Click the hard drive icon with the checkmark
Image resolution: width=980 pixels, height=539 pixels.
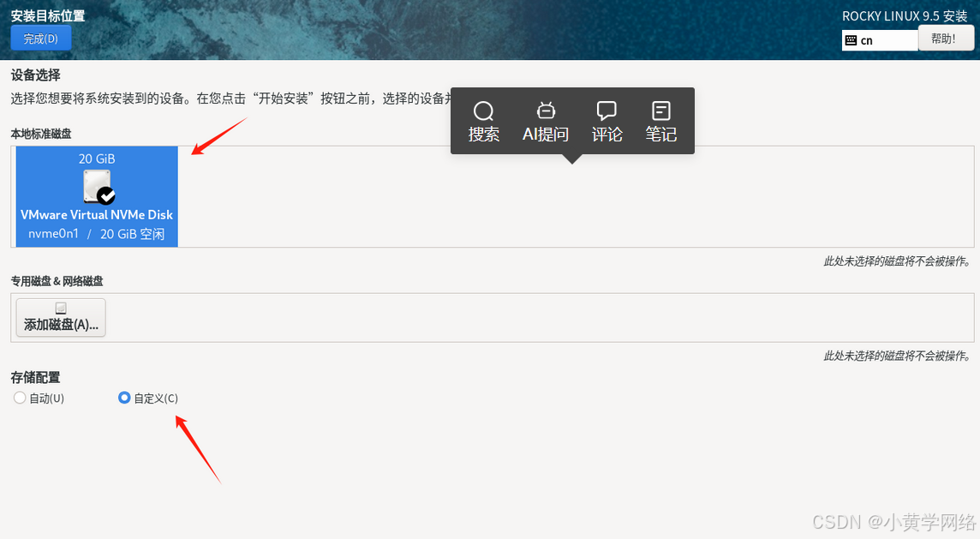tap(99, 187)
